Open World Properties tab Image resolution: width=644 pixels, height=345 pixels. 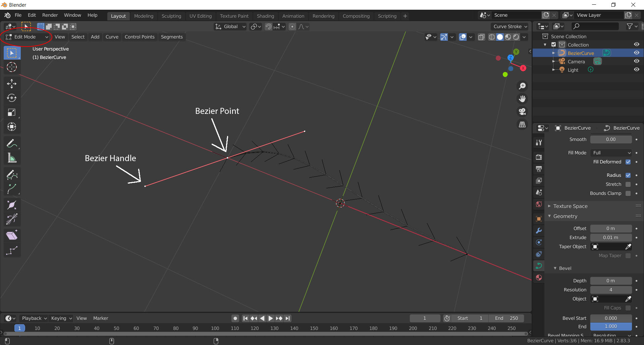[x=539, y=204]
